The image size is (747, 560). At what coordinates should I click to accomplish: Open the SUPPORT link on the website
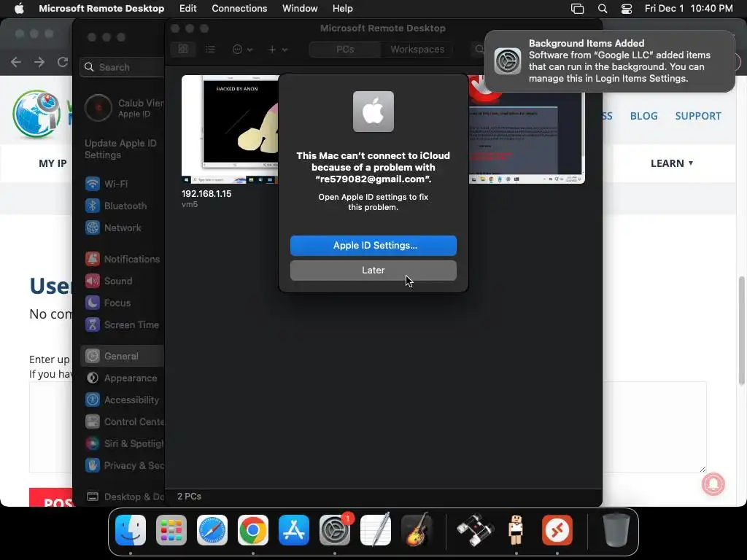(698, 116)
